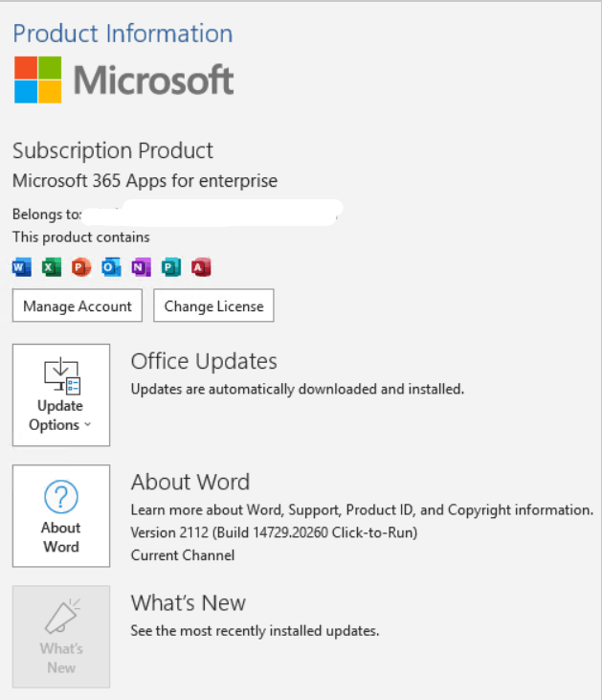Click the PowerPoint app icon
Screen dimensions: 602x700
81,267
